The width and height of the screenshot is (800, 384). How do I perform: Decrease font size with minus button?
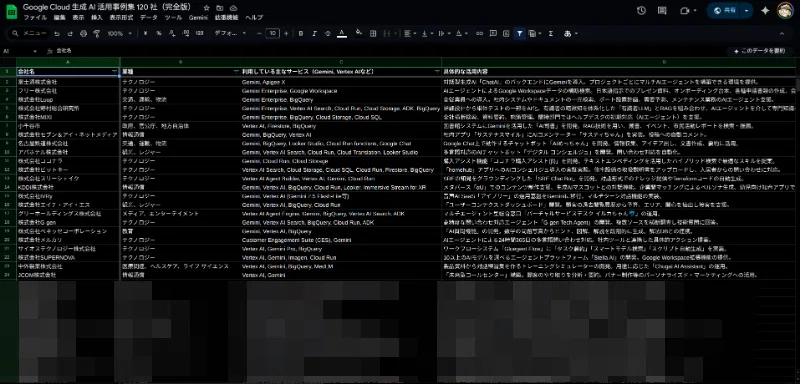[x=259, y=34]
